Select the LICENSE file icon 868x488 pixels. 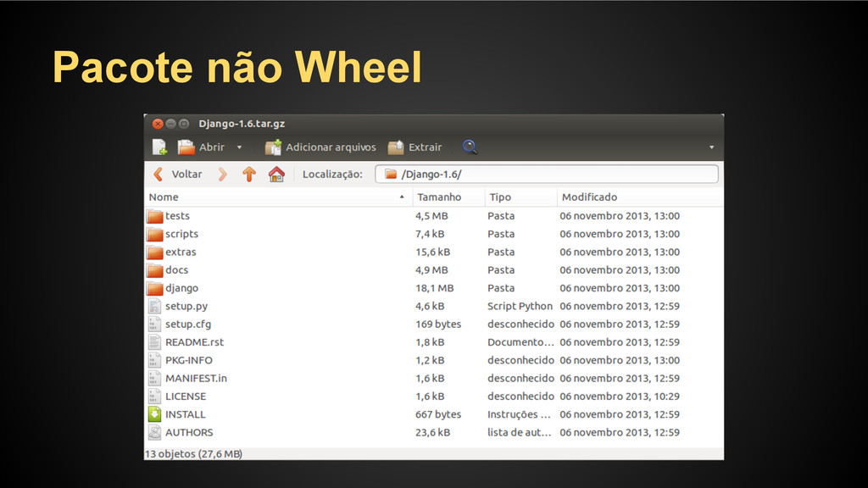pyautogui.click(x=154, y=396)
